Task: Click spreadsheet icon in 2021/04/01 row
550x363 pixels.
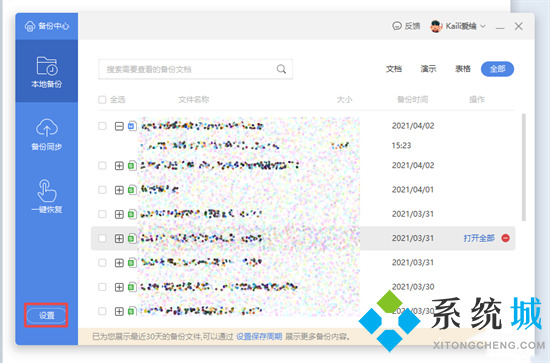Action: tap(132, 190)
